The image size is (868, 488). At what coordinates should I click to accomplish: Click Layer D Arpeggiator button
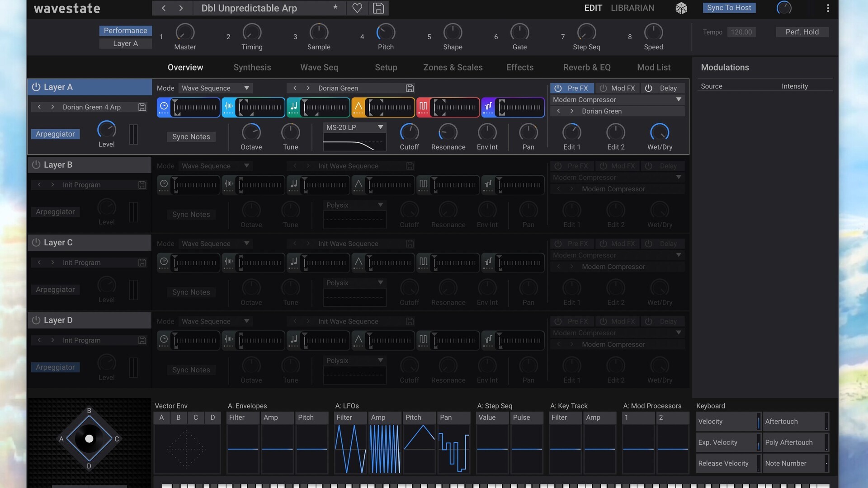(55, 367)
